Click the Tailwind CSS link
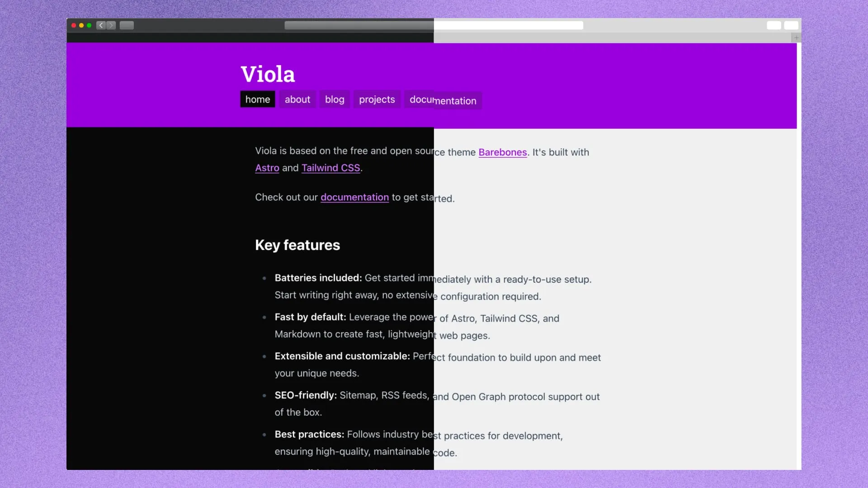This screenshot has width=868, height=488. click(x=330, y=168)
